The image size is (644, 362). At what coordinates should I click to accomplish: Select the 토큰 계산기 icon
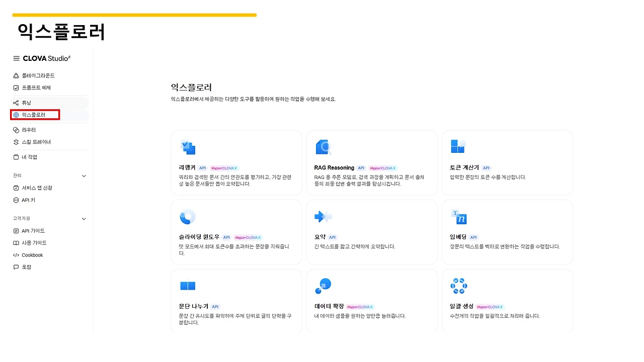[x=458, y=146]
